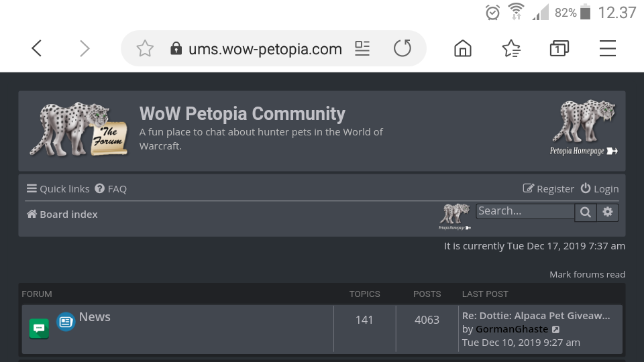Image resolution: width=644 pixels, height=362 pixels.
Task: Bookmark page with star icon in address bar
Action: [x=145, y=48]
